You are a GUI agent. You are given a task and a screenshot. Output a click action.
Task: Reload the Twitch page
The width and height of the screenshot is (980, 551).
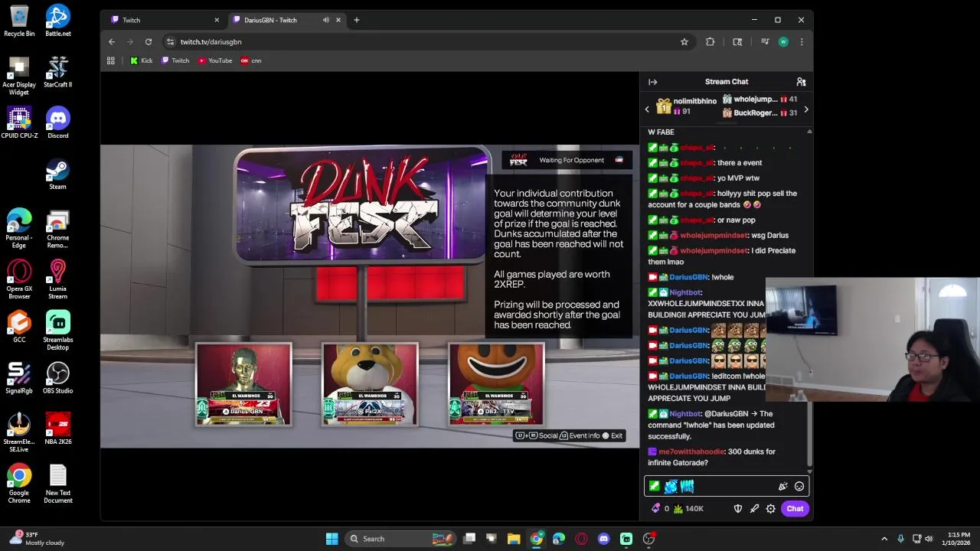(x=149, y=42)
